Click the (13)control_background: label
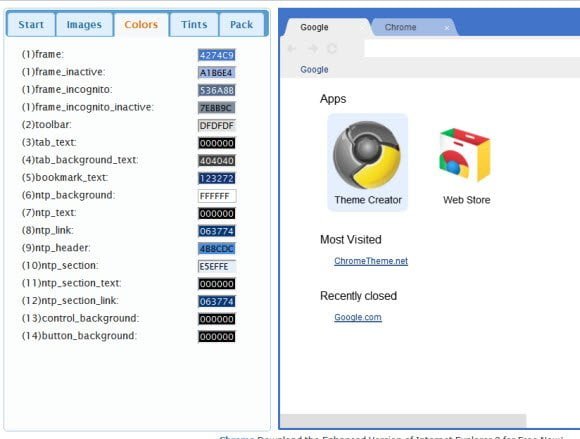Screen dimensions: 580x439 80,318
